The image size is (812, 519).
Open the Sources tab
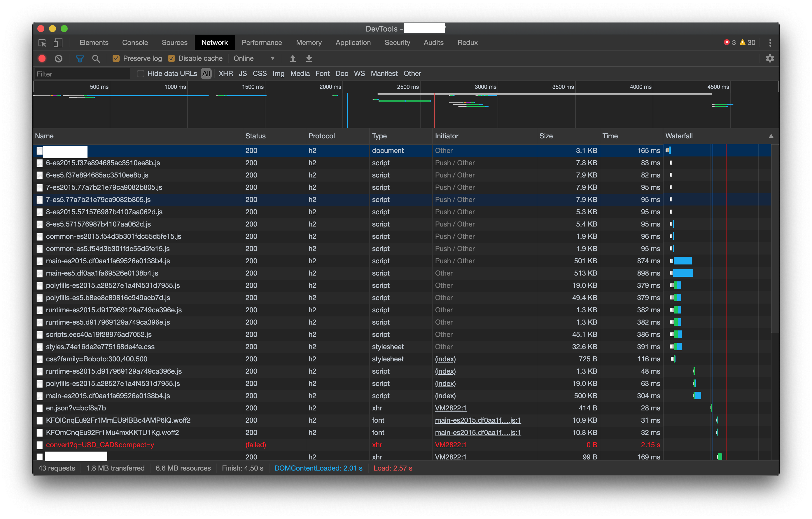pyautogui.click(x=174, y=43)
